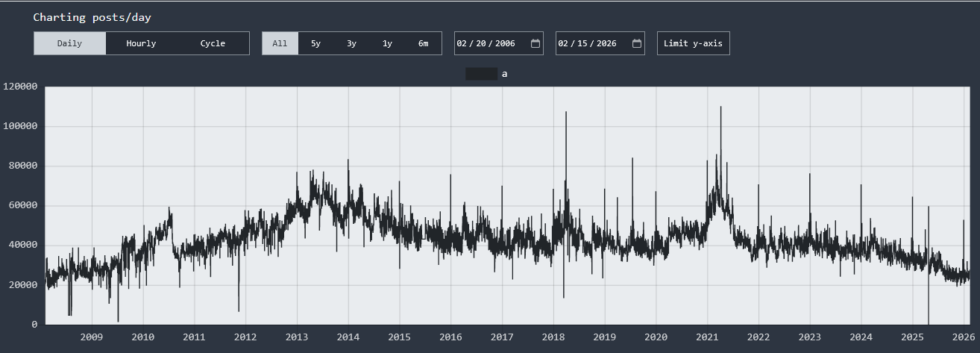Image resolution: width=980 pixels, height=353 pixels.
Task: Click the legend label 'a'
Action: [505, 74]
